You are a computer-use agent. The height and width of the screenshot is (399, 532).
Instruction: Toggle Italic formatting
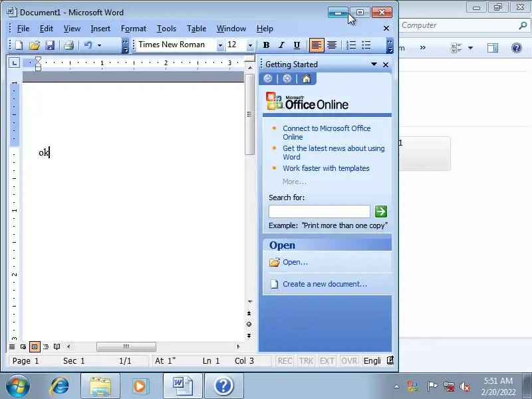click(281, 45)
